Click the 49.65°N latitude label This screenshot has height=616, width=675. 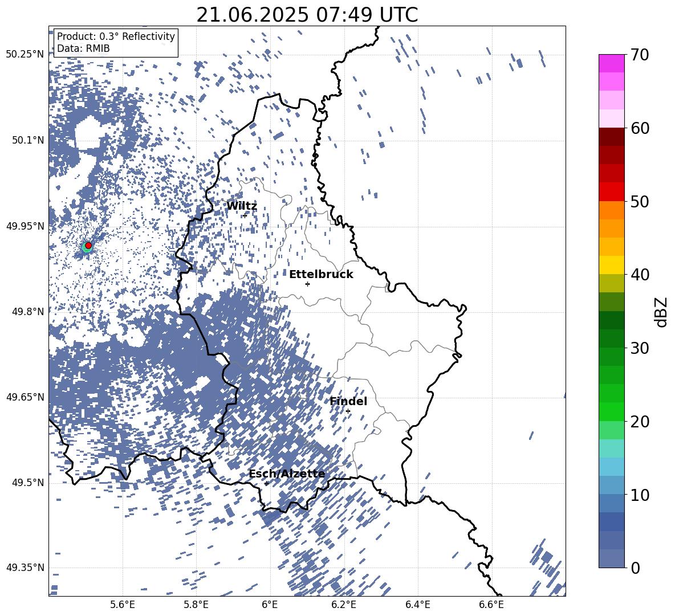tap(25, 397)
